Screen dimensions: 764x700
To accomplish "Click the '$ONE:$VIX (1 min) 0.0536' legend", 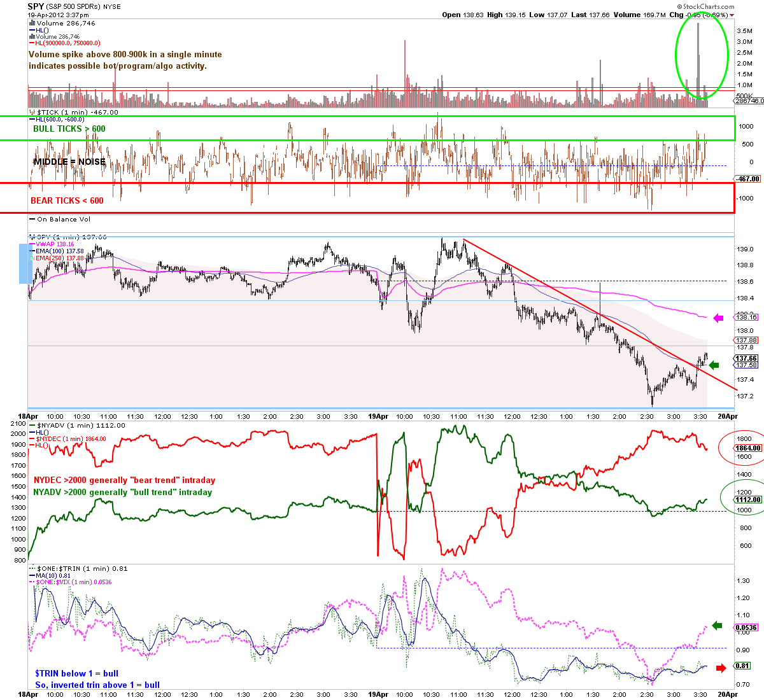I will [70, 582].
